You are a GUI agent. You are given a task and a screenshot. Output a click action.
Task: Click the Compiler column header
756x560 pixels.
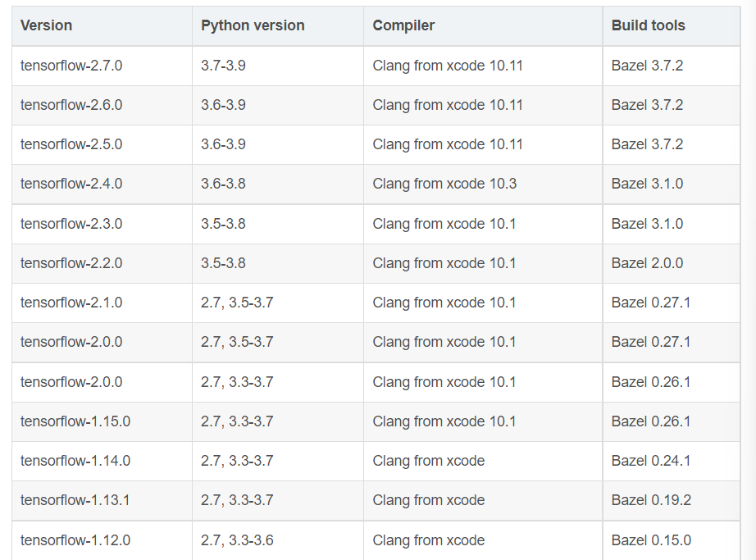tap(403, 25)
